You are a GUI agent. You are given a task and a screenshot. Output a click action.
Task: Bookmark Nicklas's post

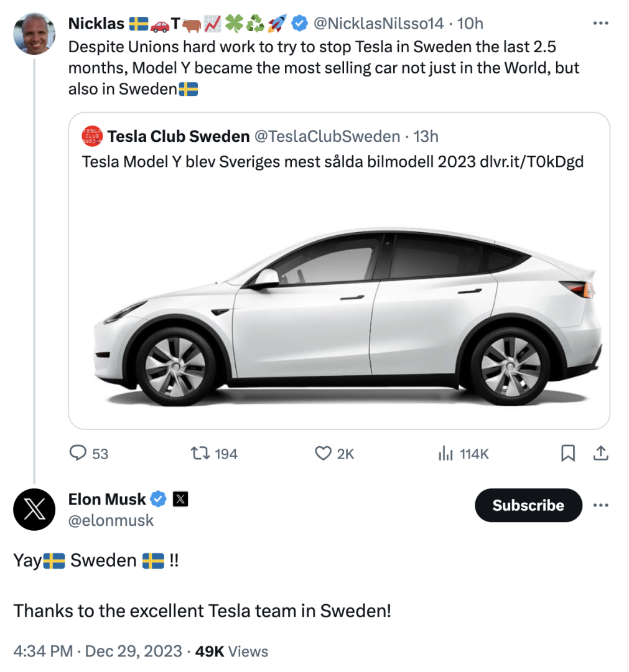567,454
